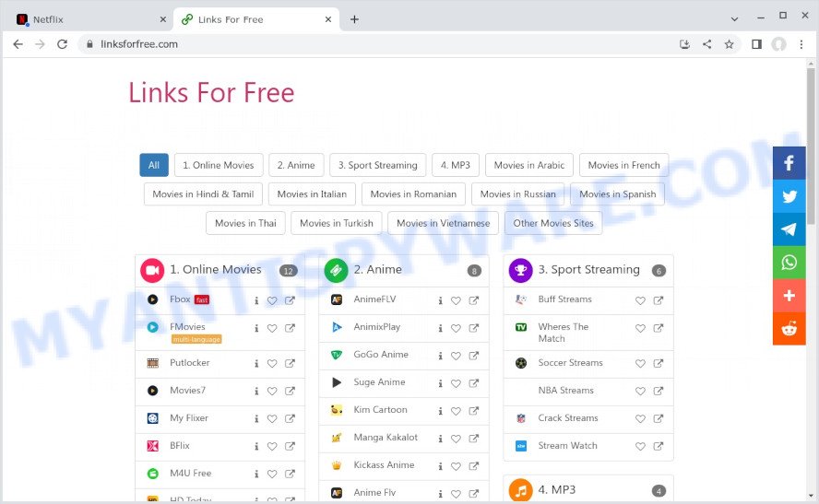Click browser share icon in address bar

point(706,44)
